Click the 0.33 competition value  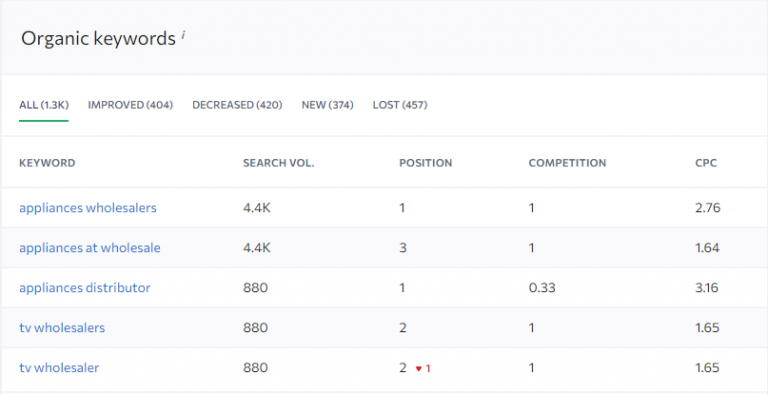click(542, 288)
